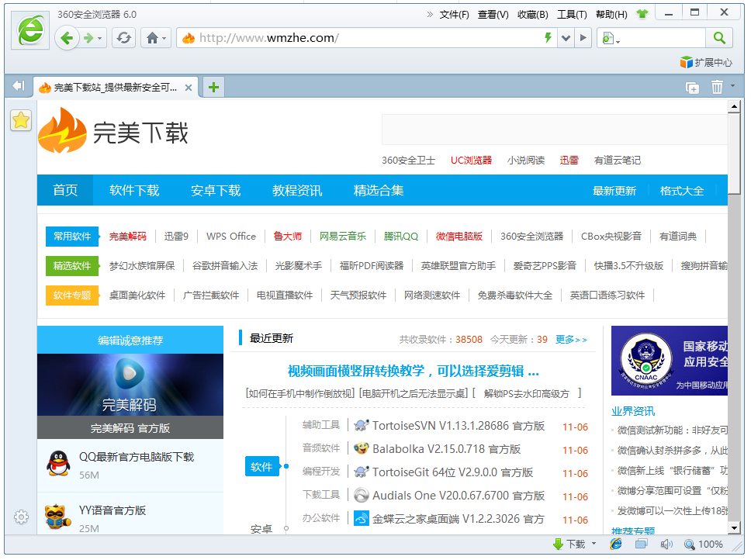Click the lightning speed icon in address bar
This screenshot has width=751, height=560.
[x=549, y=37]
